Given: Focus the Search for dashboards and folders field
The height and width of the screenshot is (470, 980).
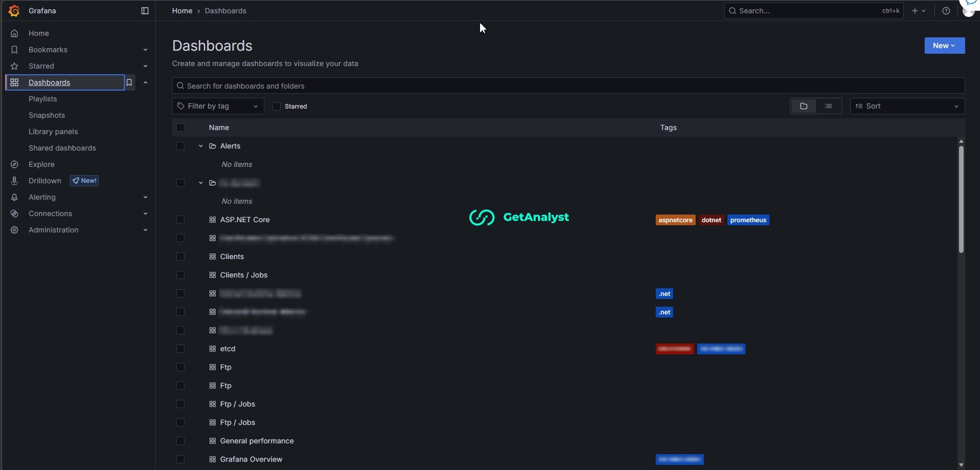Looking at the screenshot, I should click(x=568, y=86).
